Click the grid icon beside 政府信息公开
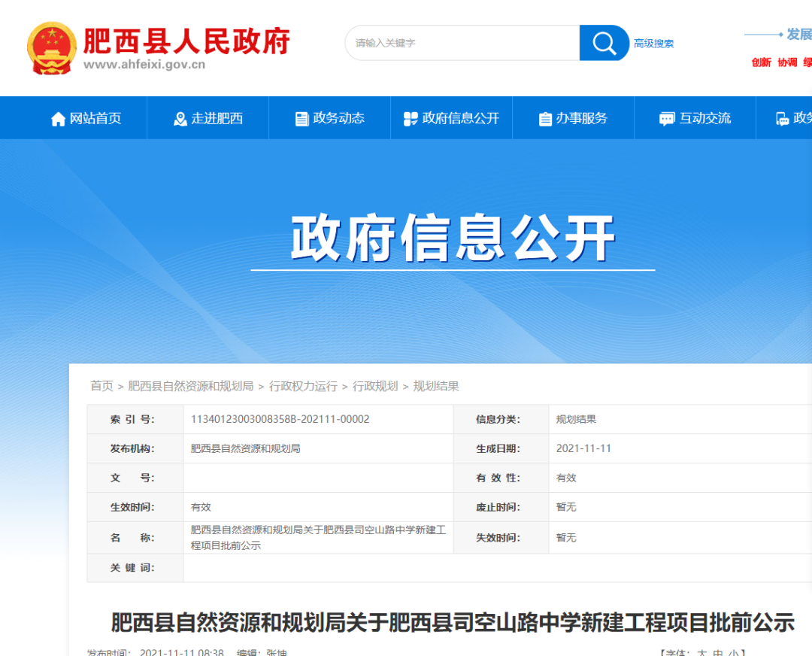Viewport: 812px width, 656px height. 411,119
